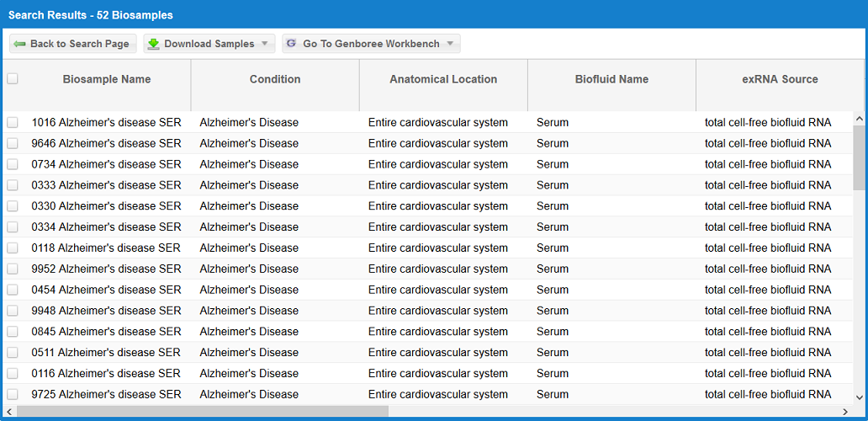Click the Genboree G logo icon
Screen dimensions: 868x421
[x=291, y=44]
